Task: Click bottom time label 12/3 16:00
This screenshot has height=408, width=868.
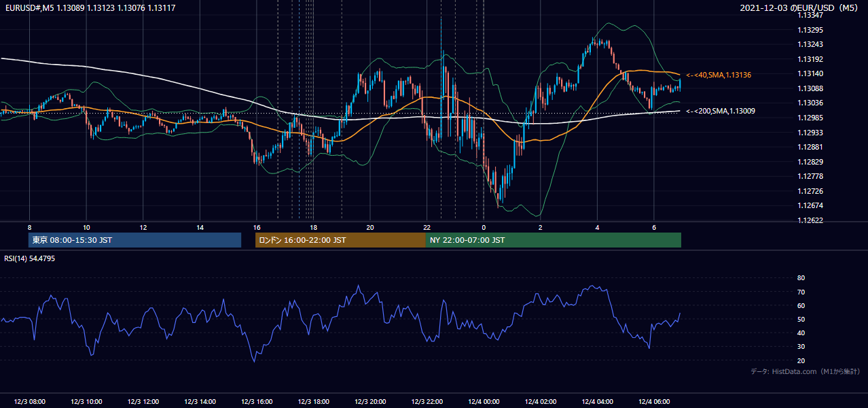Action: pyautogui.click(x=256, y=402)
